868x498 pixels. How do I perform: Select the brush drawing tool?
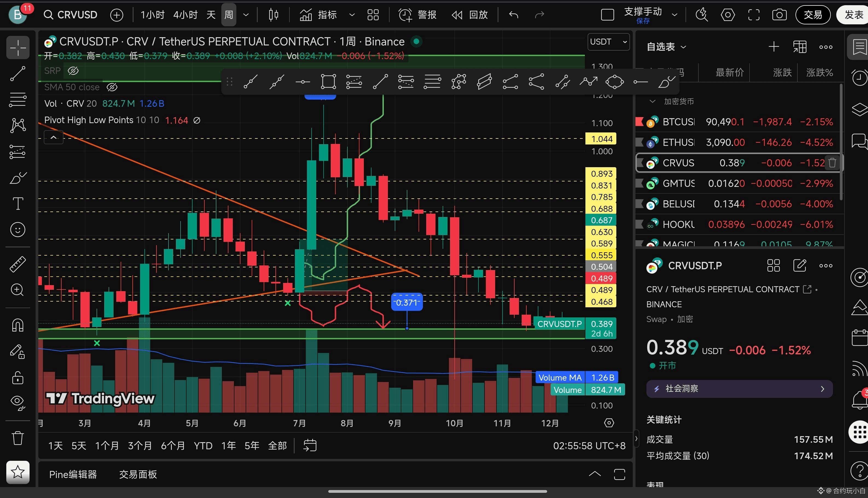coord(18,178)
